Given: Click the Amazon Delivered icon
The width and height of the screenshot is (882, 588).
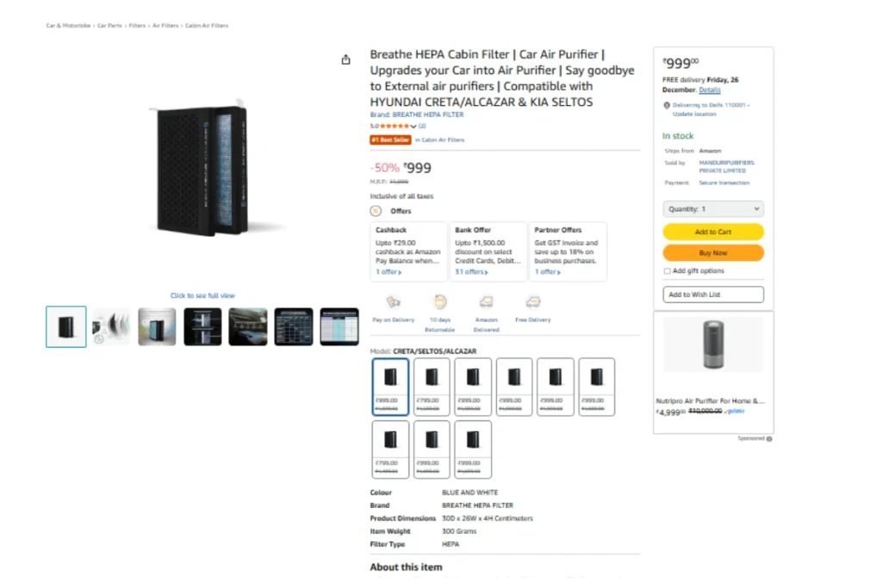Looking at the screenshot, I should click(487, 302).
